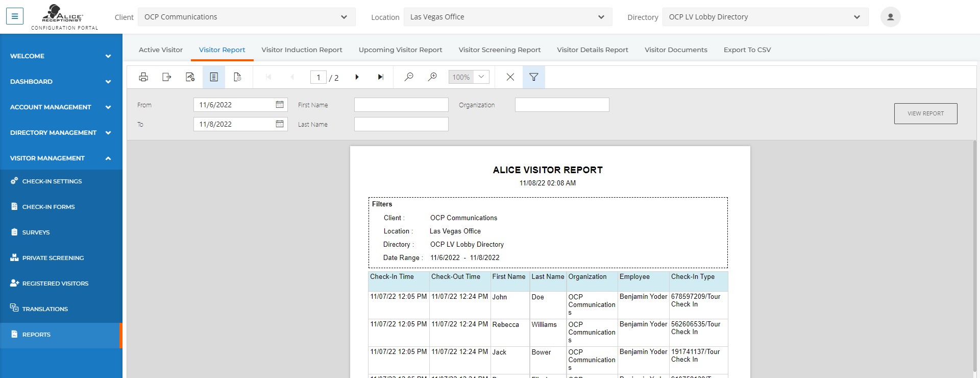Expand the Welcome sidebar section

tap(61, 56)
